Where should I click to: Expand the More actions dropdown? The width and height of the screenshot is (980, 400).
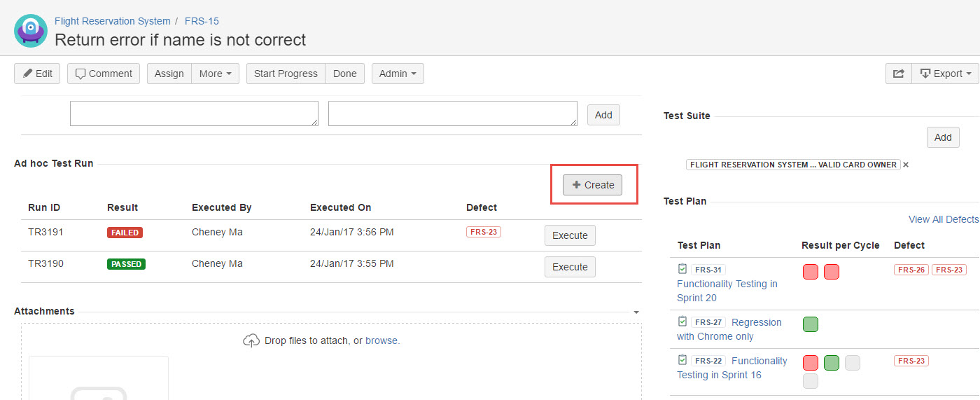[216, 74]
